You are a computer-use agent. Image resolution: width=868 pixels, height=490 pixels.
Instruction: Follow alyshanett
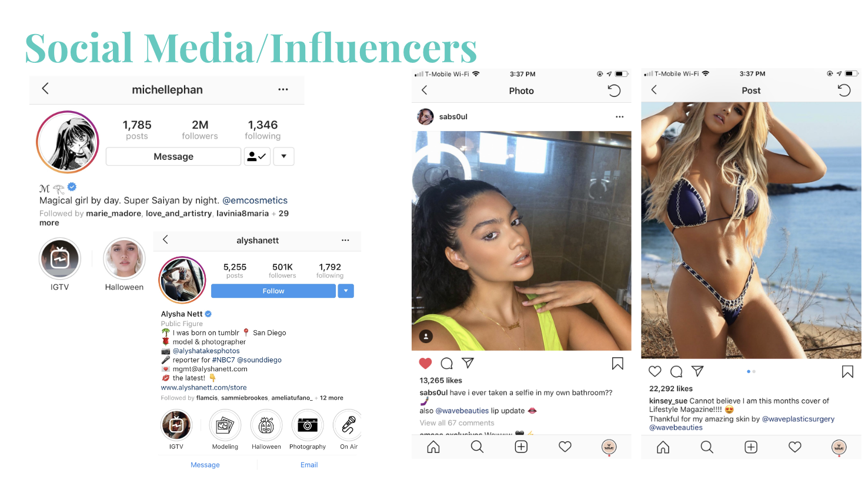[x=273, y=291]
